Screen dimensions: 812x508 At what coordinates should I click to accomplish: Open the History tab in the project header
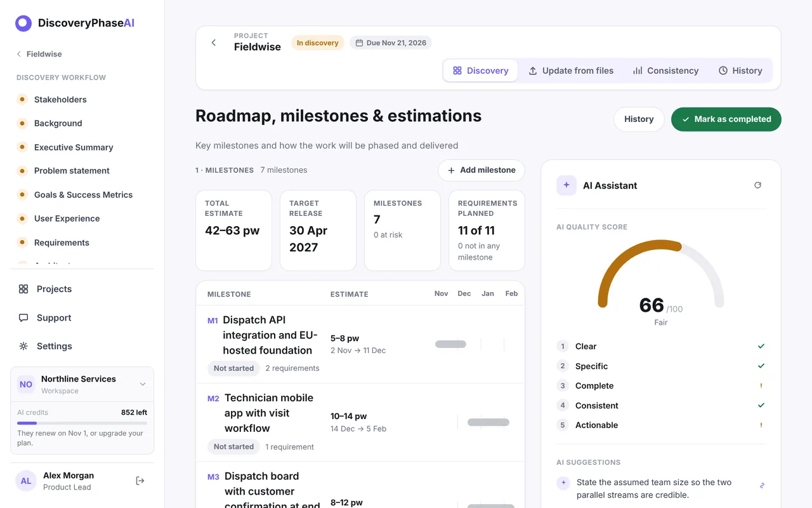click(x=740, y=70)
